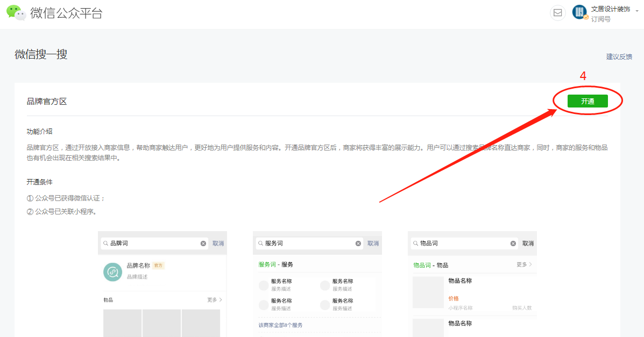This screenshot has width=644, height=337.
Task: Click the green 开通 button
Action: [588, 101]
